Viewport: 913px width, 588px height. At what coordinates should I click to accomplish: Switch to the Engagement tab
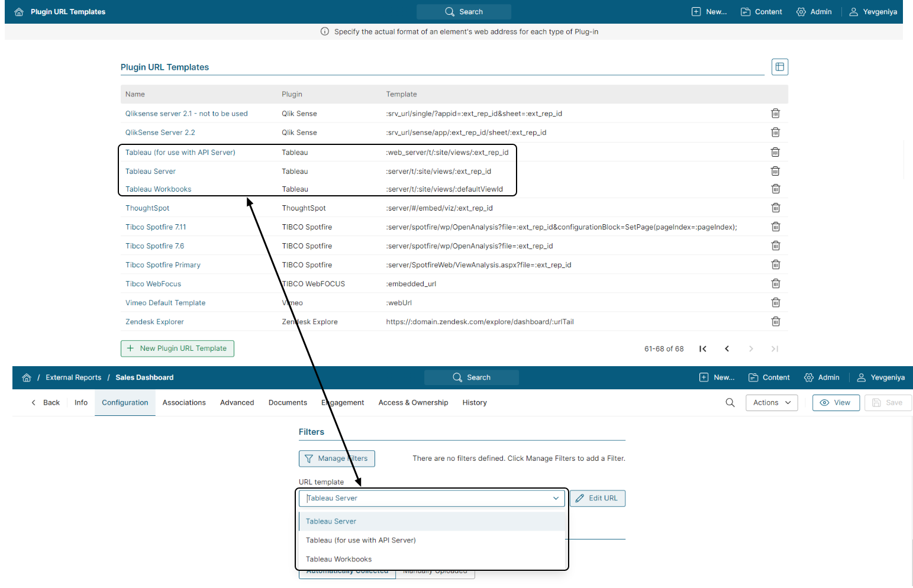click(343, 403)
